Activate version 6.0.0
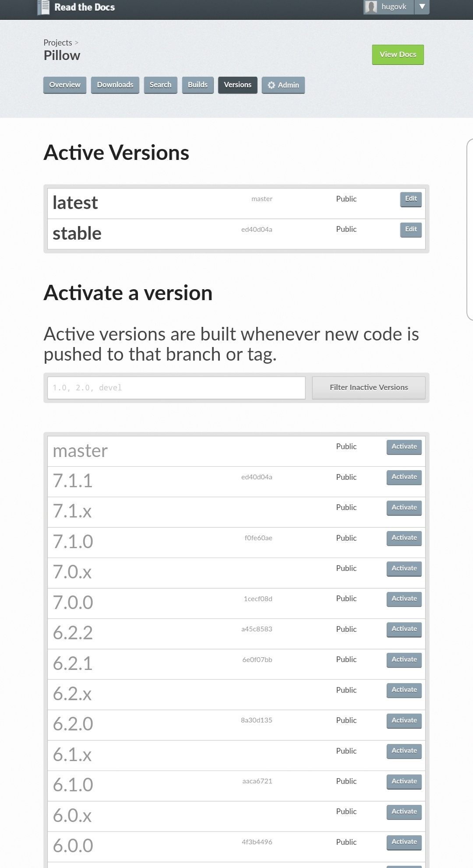 [403, 842]
